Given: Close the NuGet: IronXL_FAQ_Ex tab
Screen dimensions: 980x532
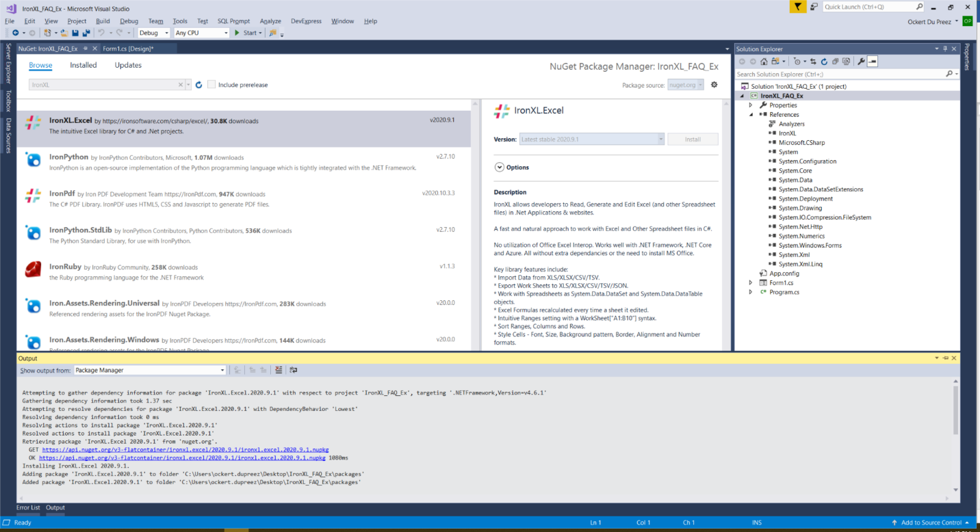Looking at the screenshot, I should 95,49.
